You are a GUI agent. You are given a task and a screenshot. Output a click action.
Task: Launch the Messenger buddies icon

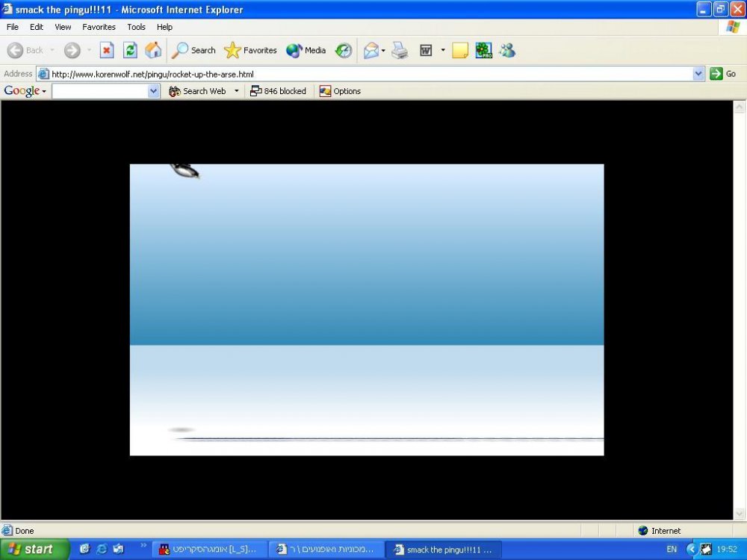pos(507,50)
